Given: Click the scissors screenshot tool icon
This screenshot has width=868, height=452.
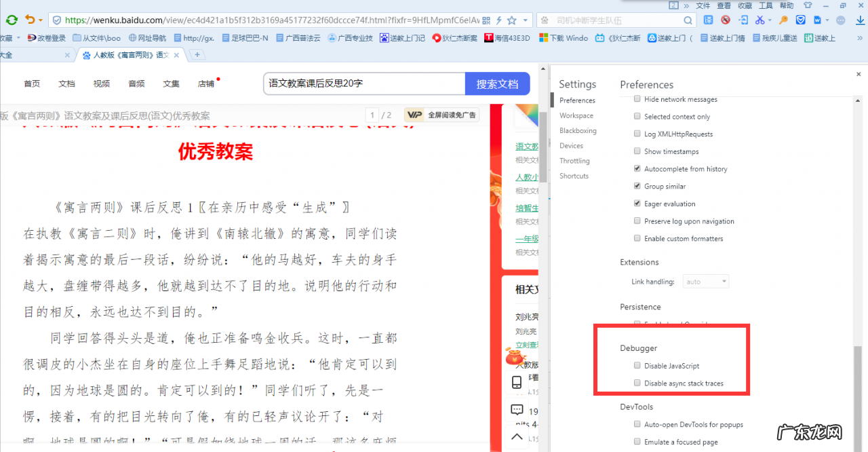Looking at the screenshot, I should click(760, 20).
